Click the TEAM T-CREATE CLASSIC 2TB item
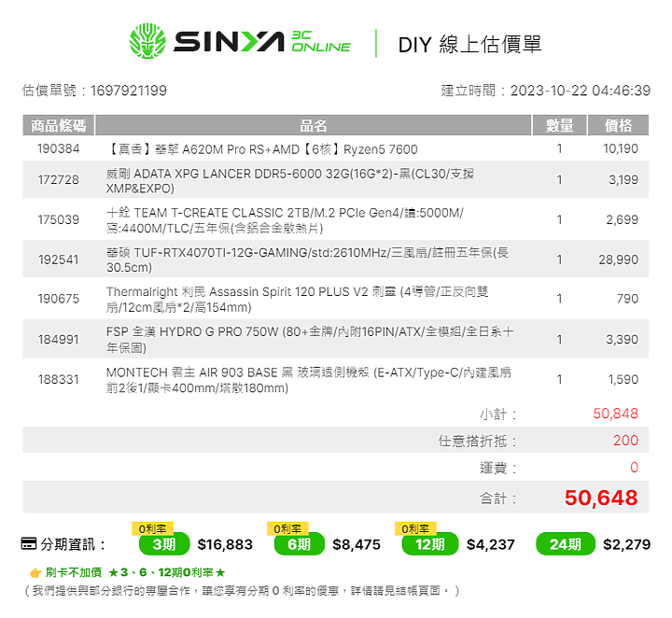 coord(285,220)
